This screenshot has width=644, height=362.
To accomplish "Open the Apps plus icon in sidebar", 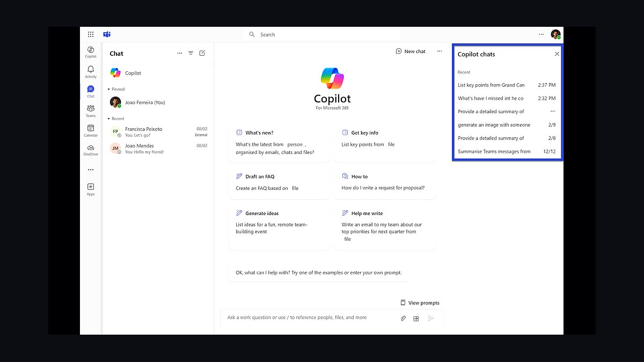I will coord(91,189).
